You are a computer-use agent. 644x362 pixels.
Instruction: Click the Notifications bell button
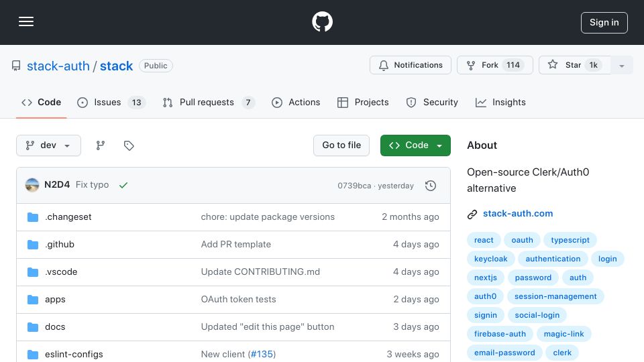[411, 65]
